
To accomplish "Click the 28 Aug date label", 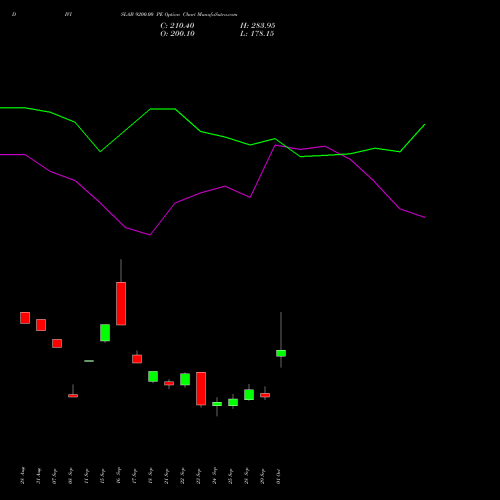I will (x=22, y=475).
